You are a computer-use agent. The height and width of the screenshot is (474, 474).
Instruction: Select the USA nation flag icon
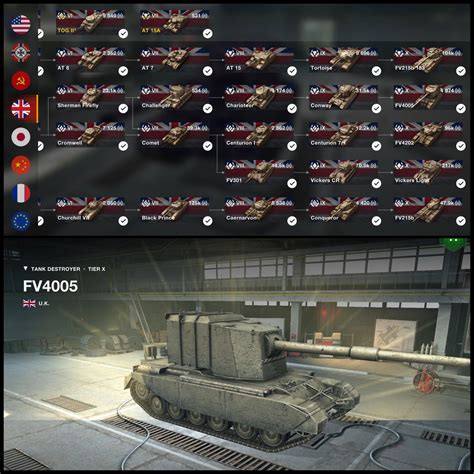[x=21, y=24]
